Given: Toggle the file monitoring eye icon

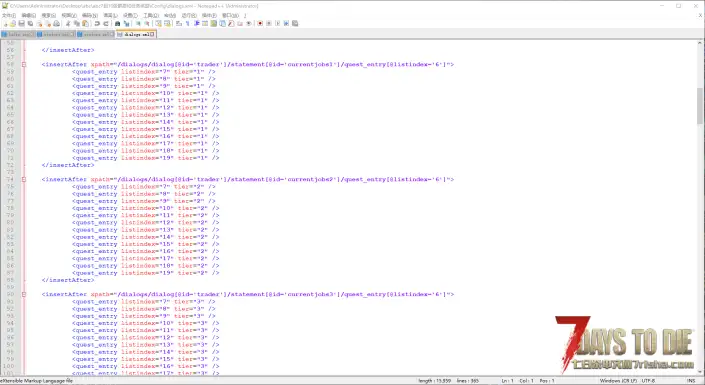Looking at the screenshot, I should tap(249, 23).
